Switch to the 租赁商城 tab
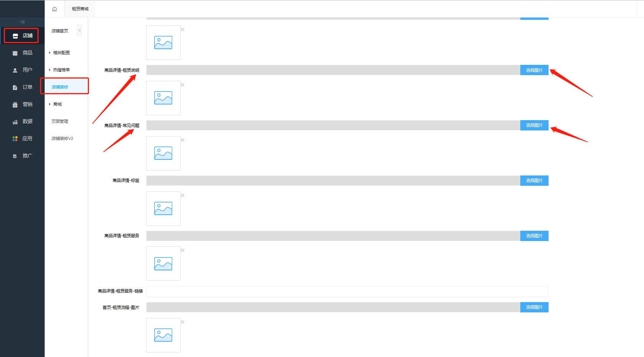The width and height of the screenshot is (644, 357). pos(80,9)
